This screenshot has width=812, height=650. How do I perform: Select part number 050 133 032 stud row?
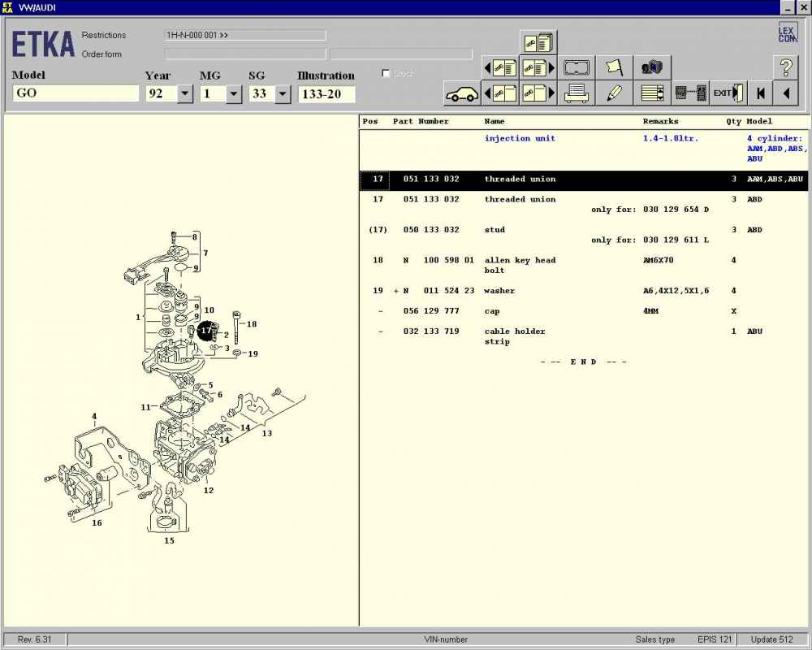coord(584,235)
